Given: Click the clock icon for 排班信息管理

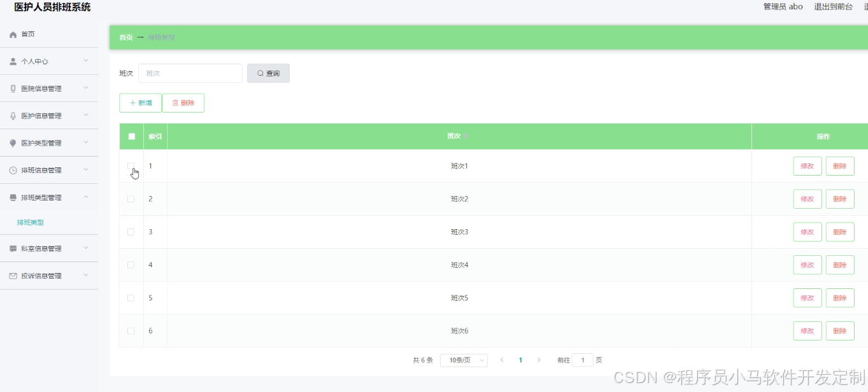Looking at the screenshot, I should point(13,171).
